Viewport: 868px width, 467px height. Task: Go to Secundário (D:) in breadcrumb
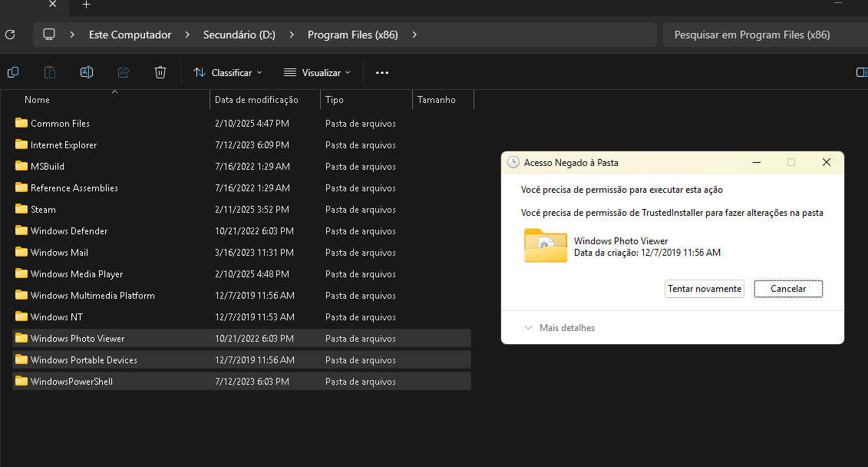[x=239, y=35]
